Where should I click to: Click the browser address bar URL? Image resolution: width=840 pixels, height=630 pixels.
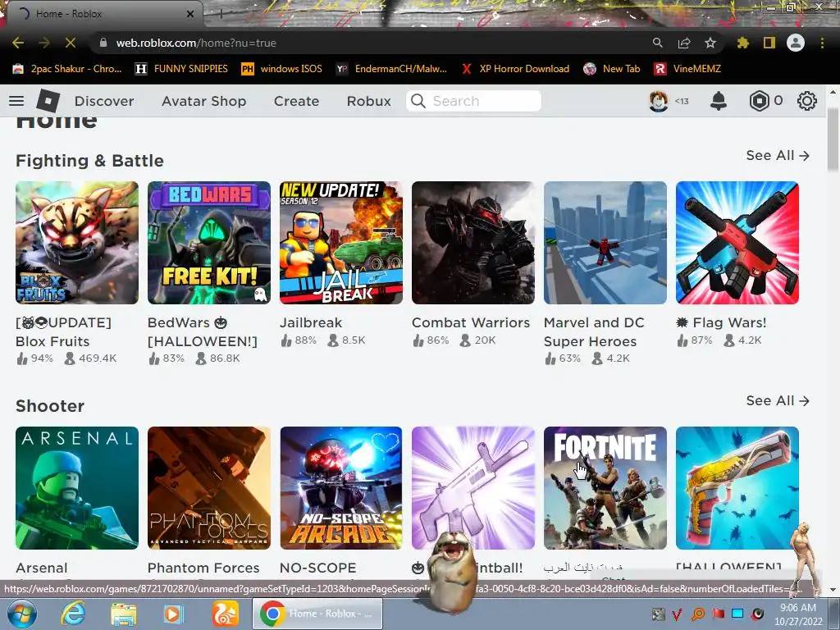[x=196, y=43]
